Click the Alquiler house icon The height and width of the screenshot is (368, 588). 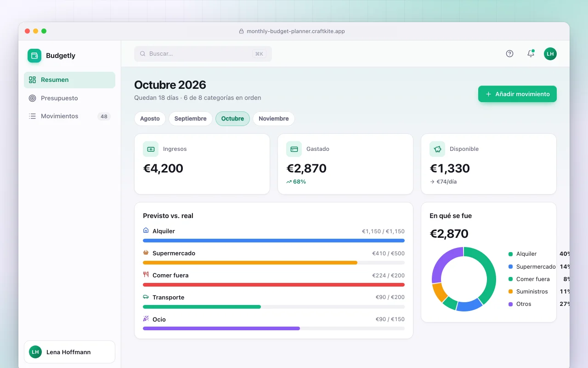(x=146, y=230)
